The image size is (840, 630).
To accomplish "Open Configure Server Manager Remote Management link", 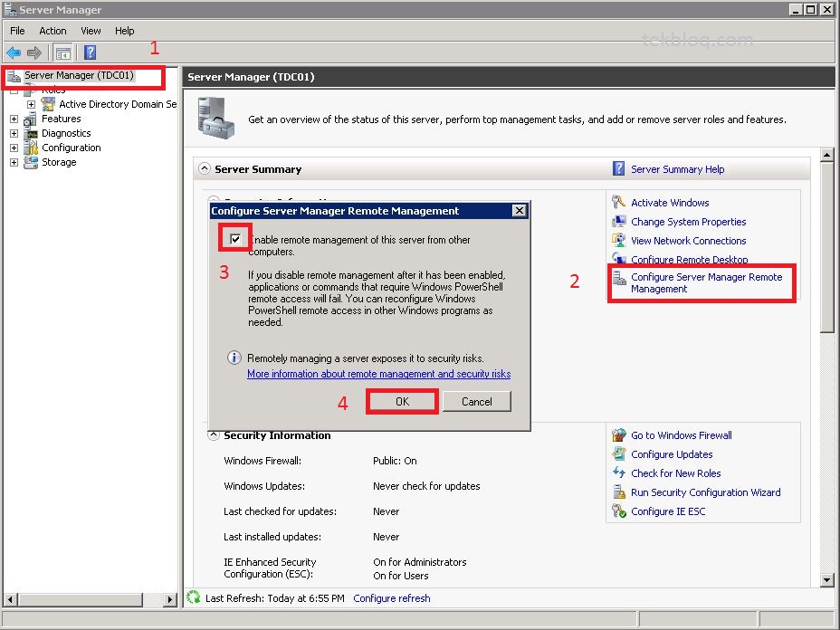I will (x=707, y=282).
